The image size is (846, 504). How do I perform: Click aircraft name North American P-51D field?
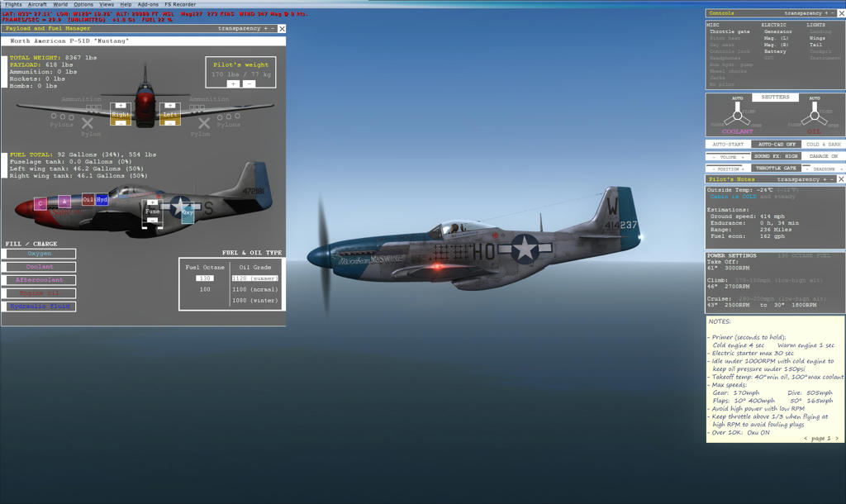pyautogui.click(x=144, y=41)
